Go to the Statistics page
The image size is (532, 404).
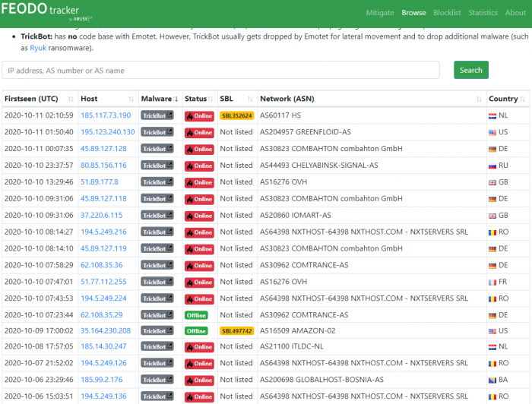point(483,13)
